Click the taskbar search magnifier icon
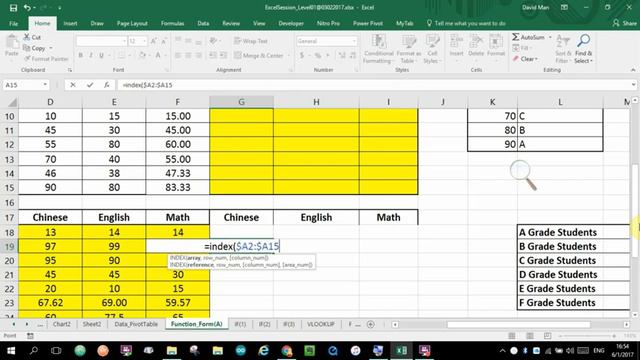 click(x=34, y=351)
